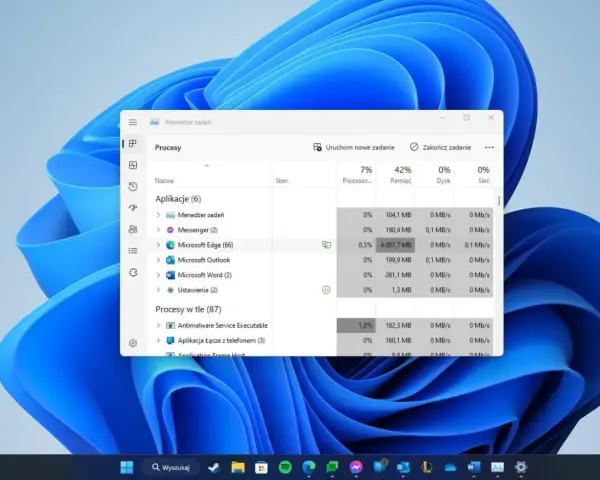600x480 pixels.
Task: Click the Procesy w tle (87) group header
Action: pos(188,309)
